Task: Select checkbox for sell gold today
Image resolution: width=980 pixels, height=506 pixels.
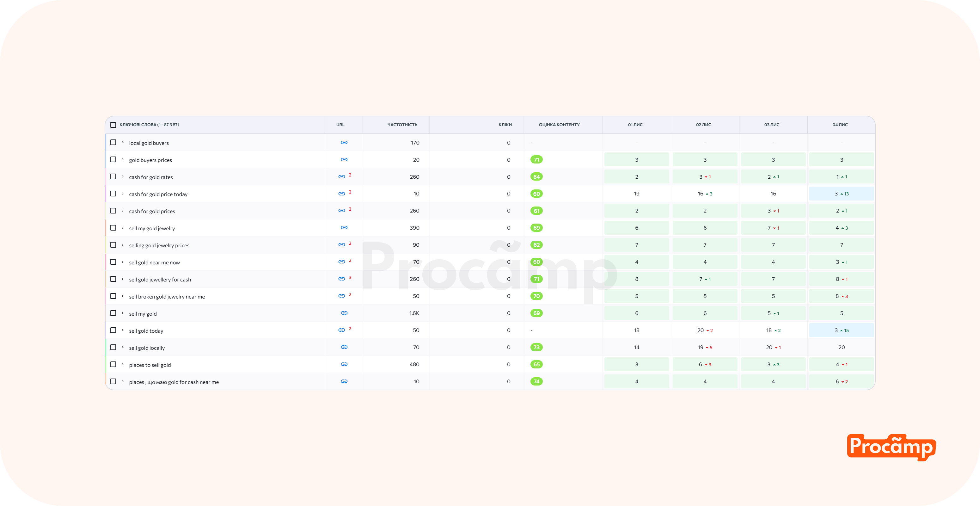Action: pyautogui.click(x=113, y=330)
